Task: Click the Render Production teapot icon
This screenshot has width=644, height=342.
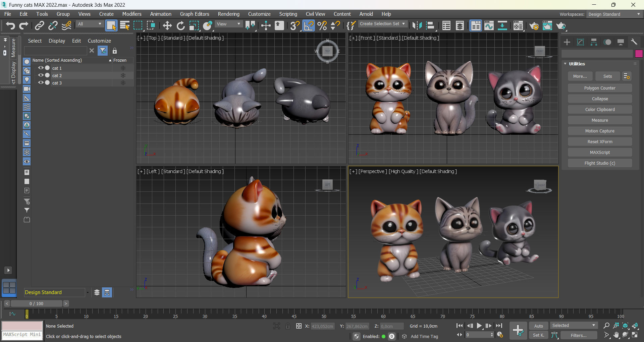Action: pos(561,25)
